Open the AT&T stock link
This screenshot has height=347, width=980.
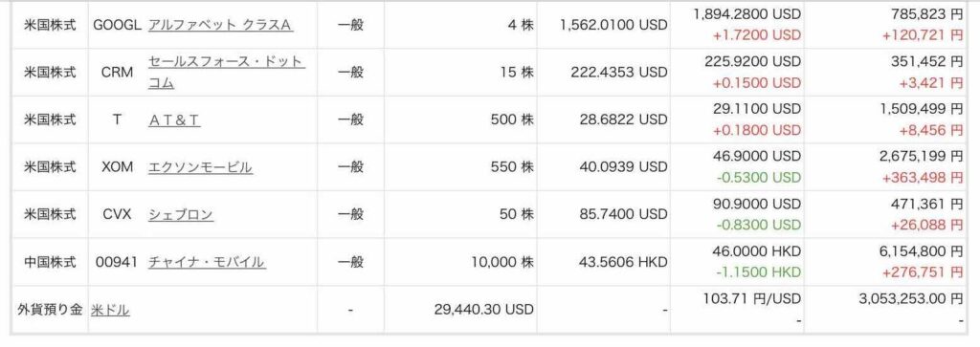pos(174,119)
